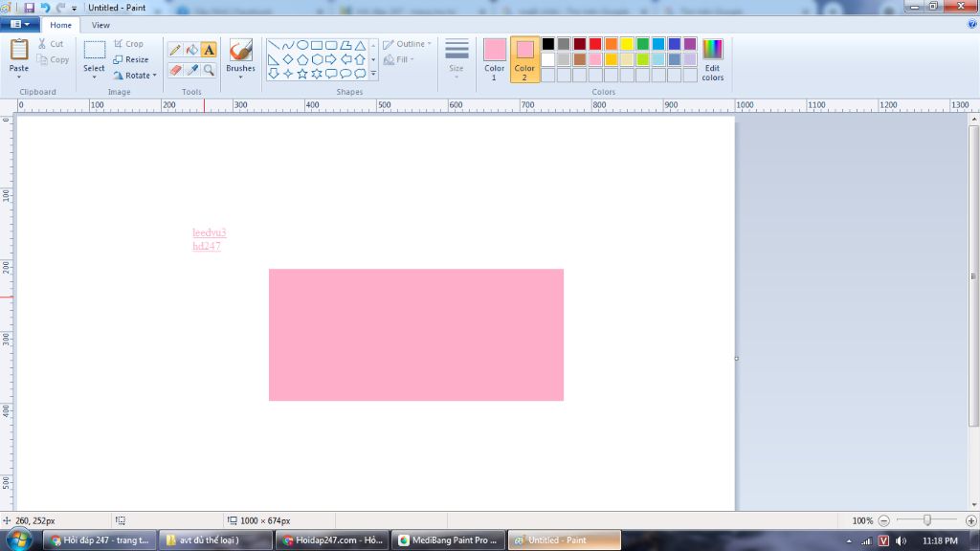
Task: Click the Zoom out minus button
Action: coord(883,520)
